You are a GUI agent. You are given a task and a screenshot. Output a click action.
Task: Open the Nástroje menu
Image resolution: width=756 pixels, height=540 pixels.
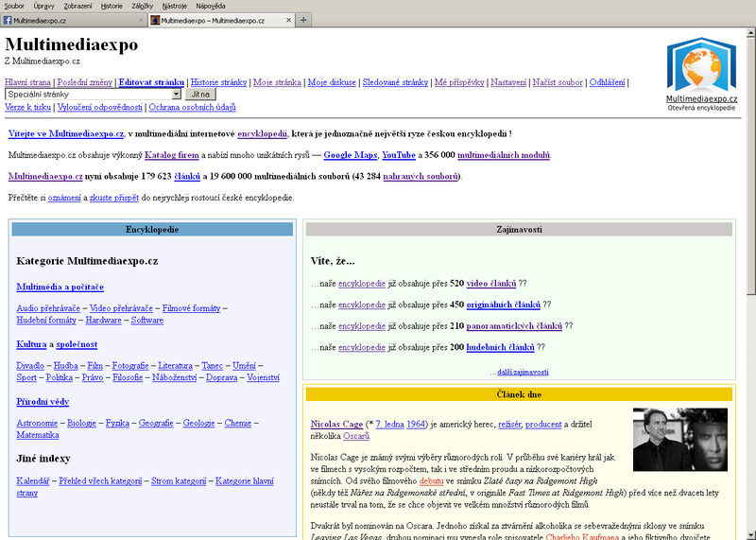pyautogui.click(x=174, y=6)
